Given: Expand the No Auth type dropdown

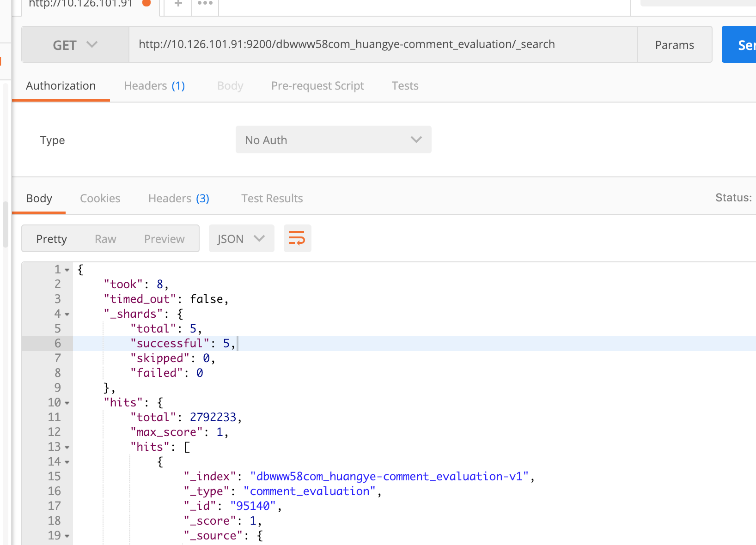Looking at the screenshot, I should 333,140.
